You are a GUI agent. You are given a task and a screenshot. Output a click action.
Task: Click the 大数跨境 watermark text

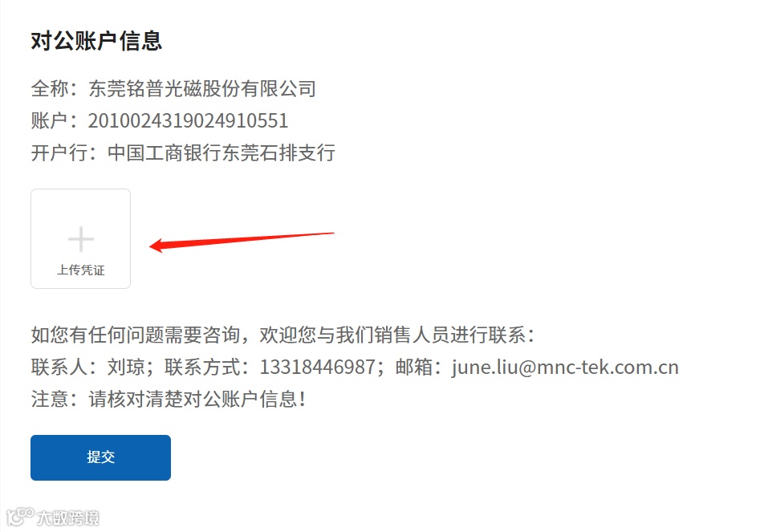coord(68,518)
